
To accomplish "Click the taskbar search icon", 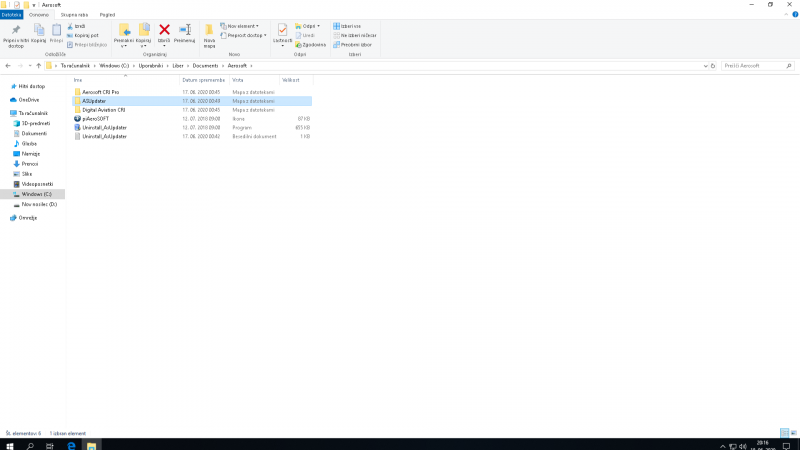I will (x=30, y=446).
